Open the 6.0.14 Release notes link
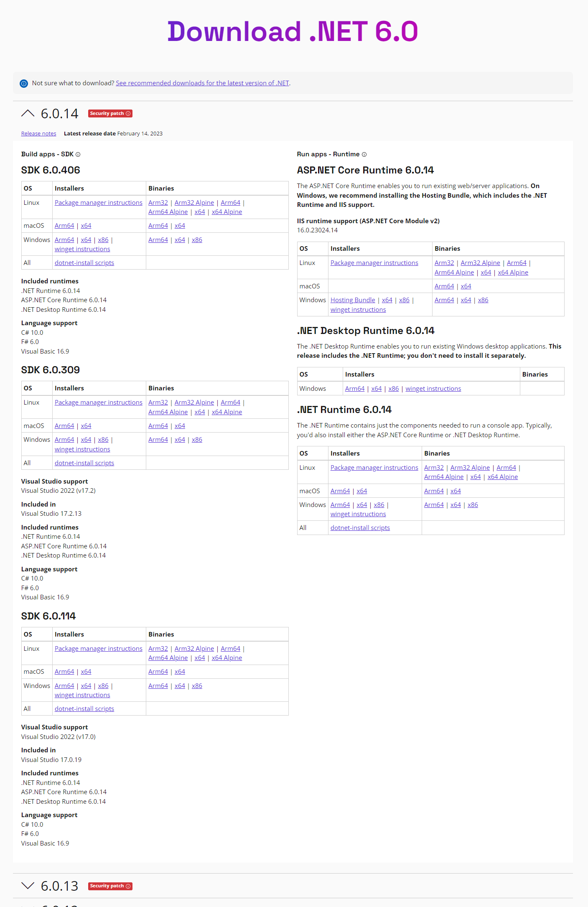The width and height of the screenshot is (588, 907). click(x=38, y=133)
